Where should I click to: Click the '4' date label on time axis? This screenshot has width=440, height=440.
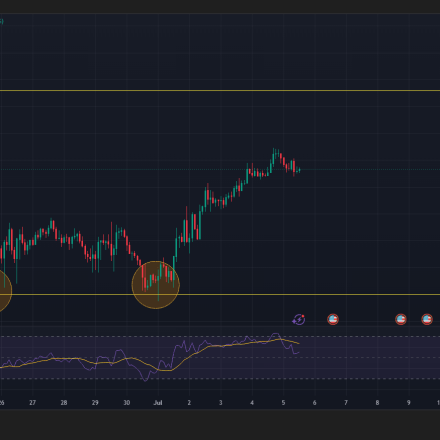coord(252,403)
